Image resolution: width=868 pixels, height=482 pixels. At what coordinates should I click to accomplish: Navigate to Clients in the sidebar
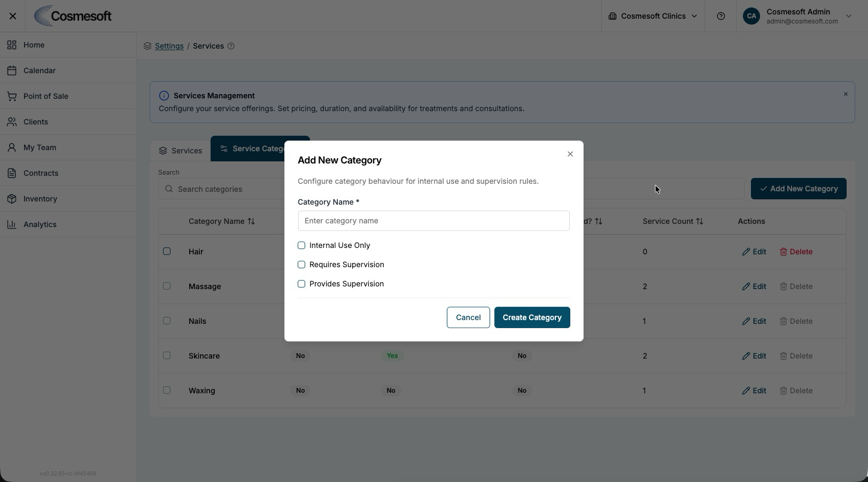pyautogui.click(x=68, y=122)
